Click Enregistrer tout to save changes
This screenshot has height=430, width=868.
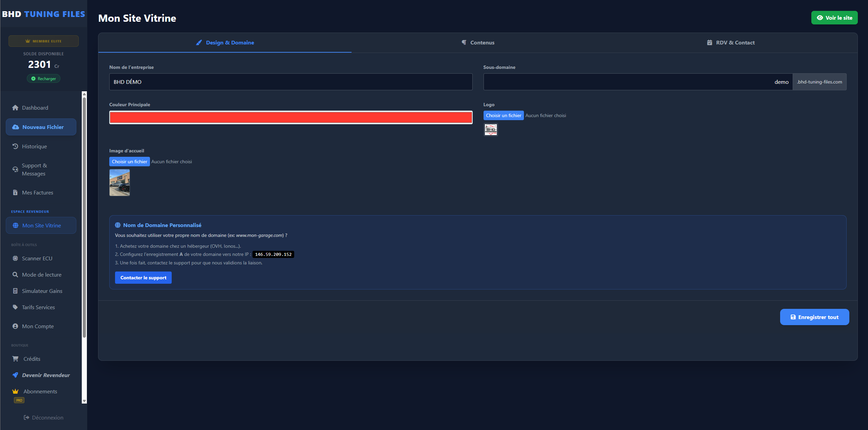tap(814, 317)
